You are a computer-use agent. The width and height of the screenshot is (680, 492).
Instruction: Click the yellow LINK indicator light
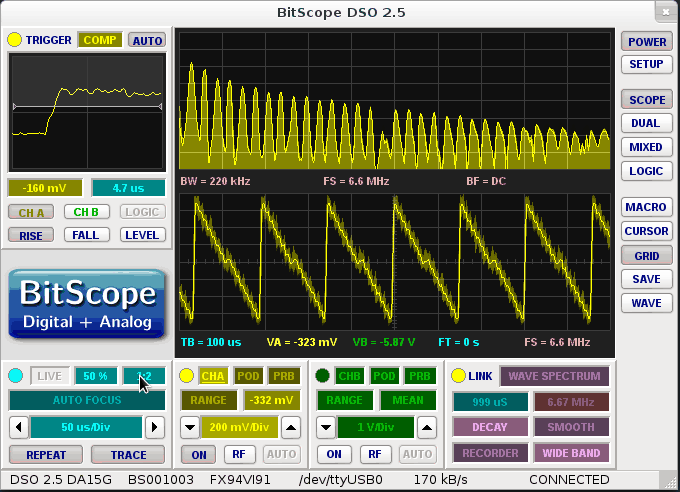tap(458, 376)
